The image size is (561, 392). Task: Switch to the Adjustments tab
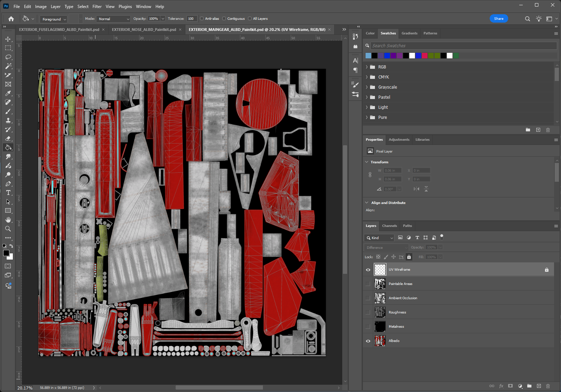click(x=399, y=140)
